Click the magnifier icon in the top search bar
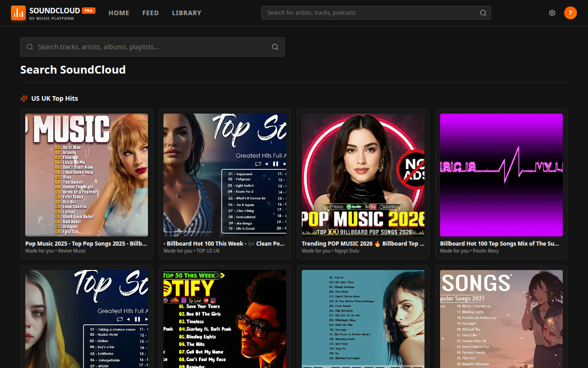 (483, 13)
